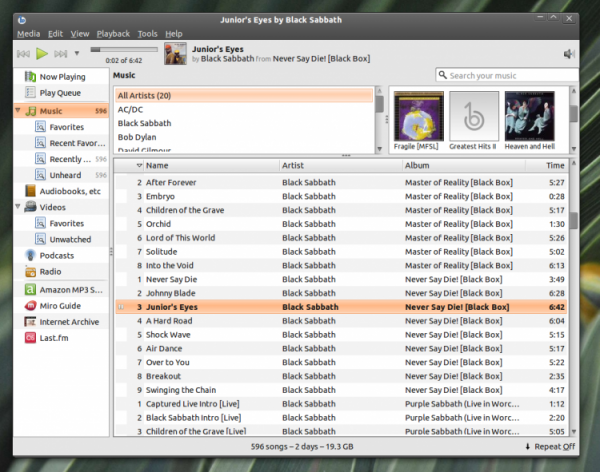This screenshot has height=472, width=600.
Task: Open the Tools menu
Action: 148,33
